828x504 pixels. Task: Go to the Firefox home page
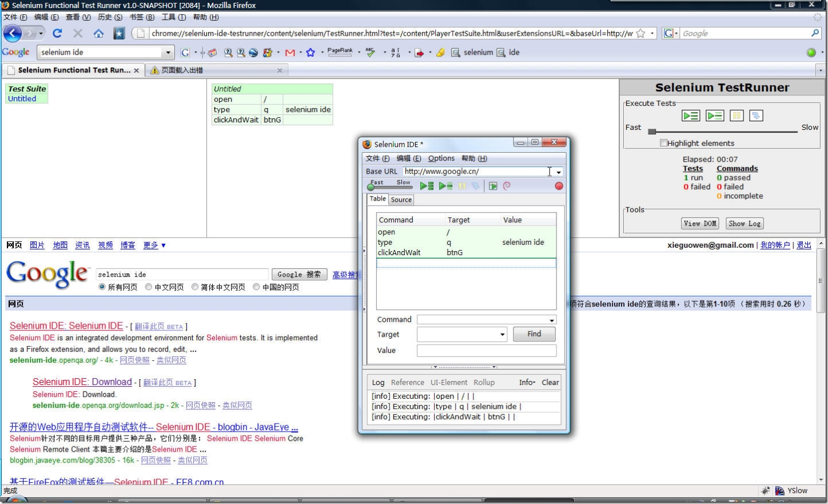point(99,33)
